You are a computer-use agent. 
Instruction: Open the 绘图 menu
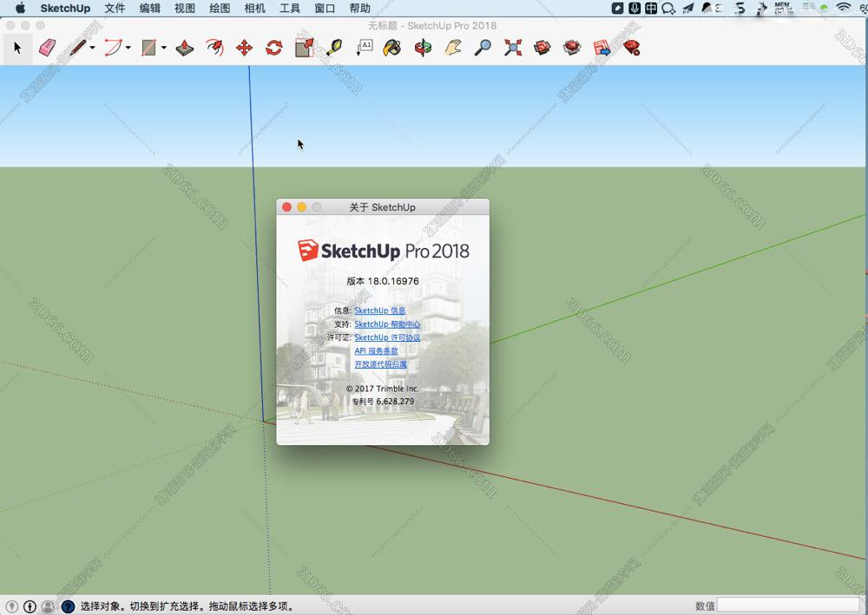click(220, 9)
